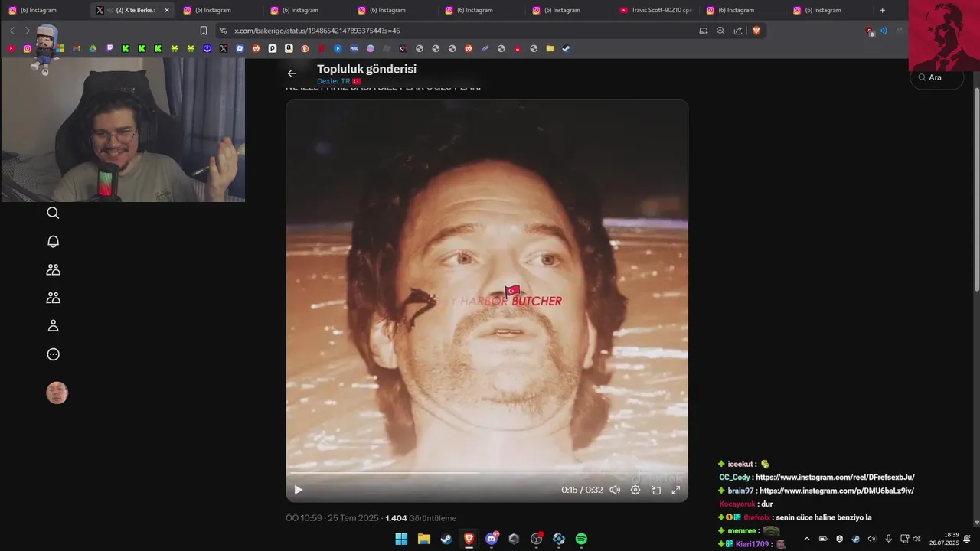Focus the Ara search field
Image resolution: width=980 pixels, height=551 pixels.
click(x=937, y=77)
